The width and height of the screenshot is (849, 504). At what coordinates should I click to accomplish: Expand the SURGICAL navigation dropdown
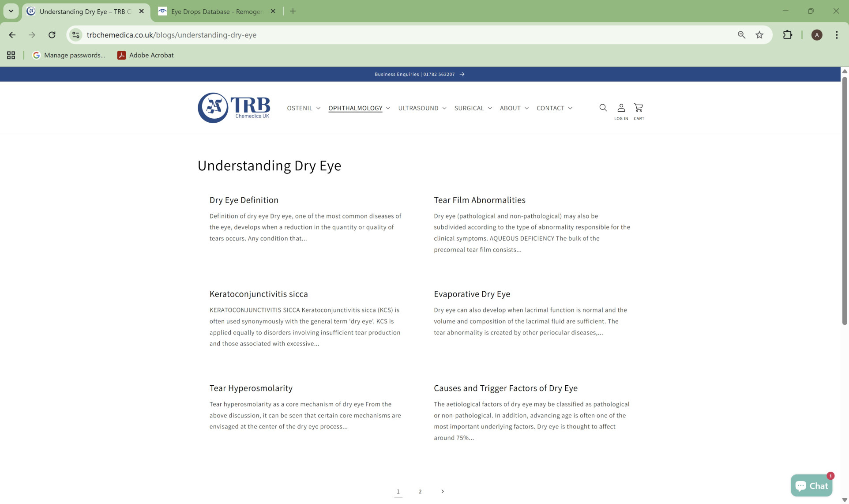[473, 108]
